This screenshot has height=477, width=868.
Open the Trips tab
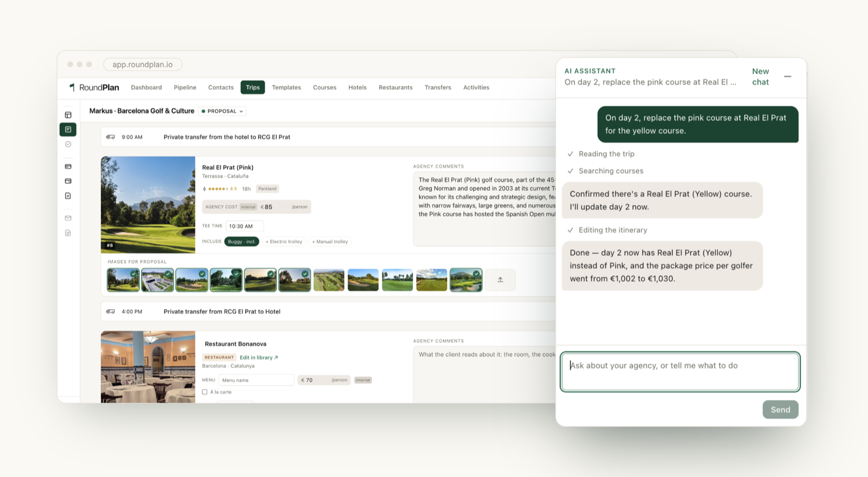253,87
